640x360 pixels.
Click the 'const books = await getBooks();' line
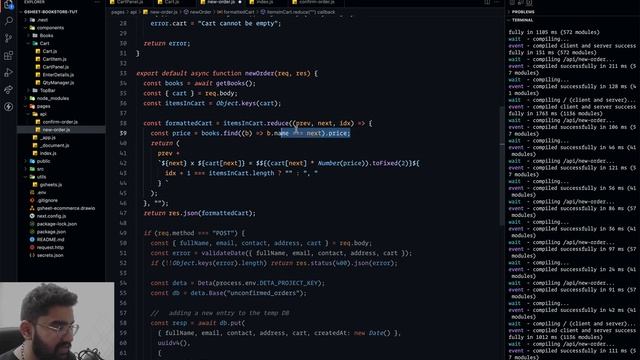200,83
